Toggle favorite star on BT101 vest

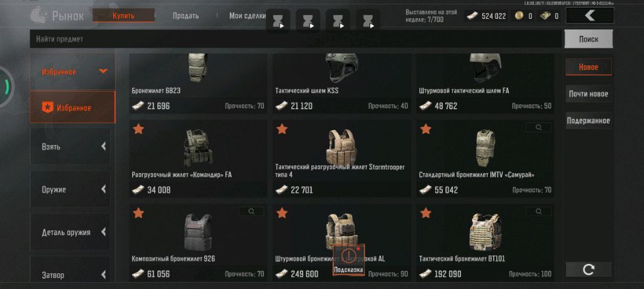[x=426, y=212]
